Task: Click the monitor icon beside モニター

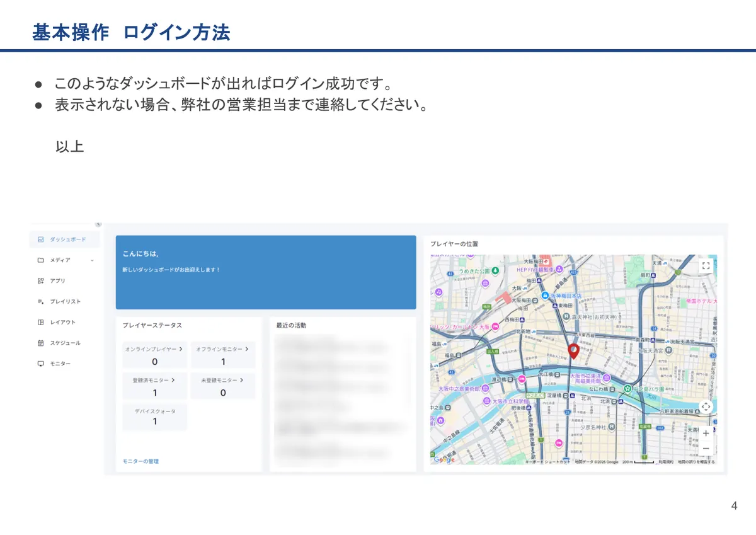Action: point(40,364)
